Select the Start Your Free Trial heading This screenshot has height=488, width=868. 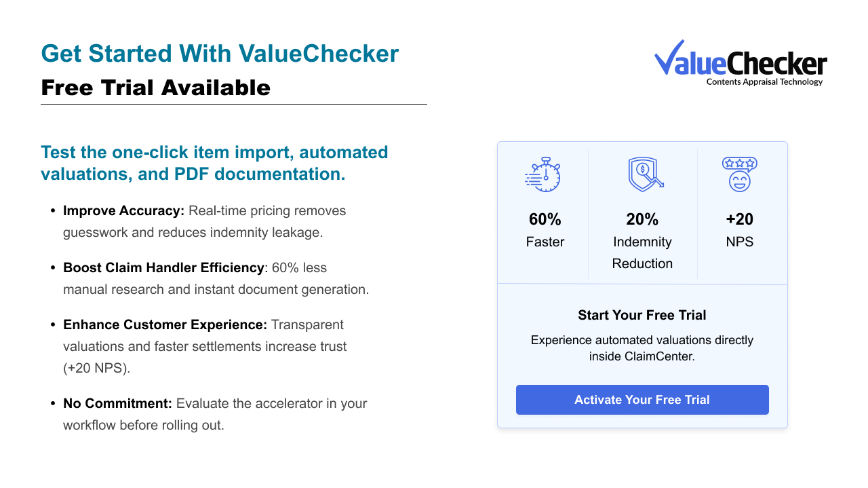(642, 315)
